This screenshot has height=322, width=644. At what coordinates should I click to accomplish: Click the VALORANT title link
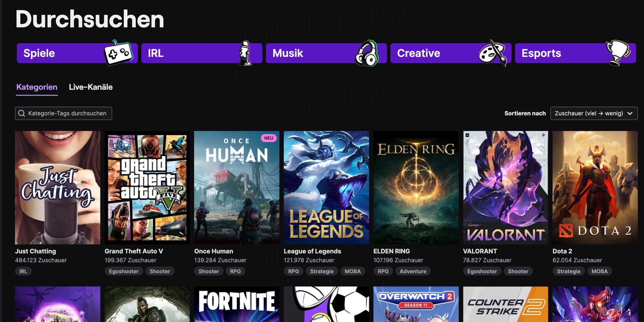[480, 251]
